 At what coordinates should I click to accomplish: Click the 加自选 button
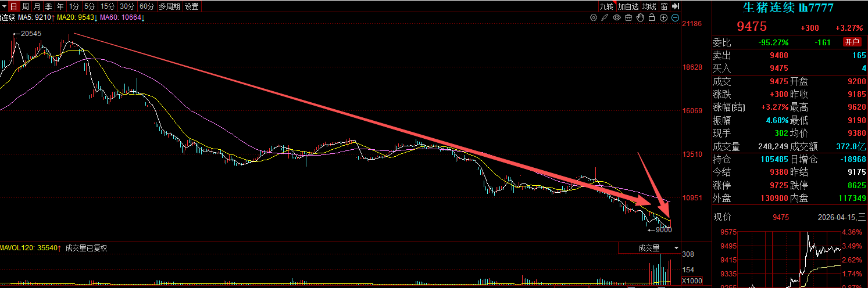coord(628,6)
